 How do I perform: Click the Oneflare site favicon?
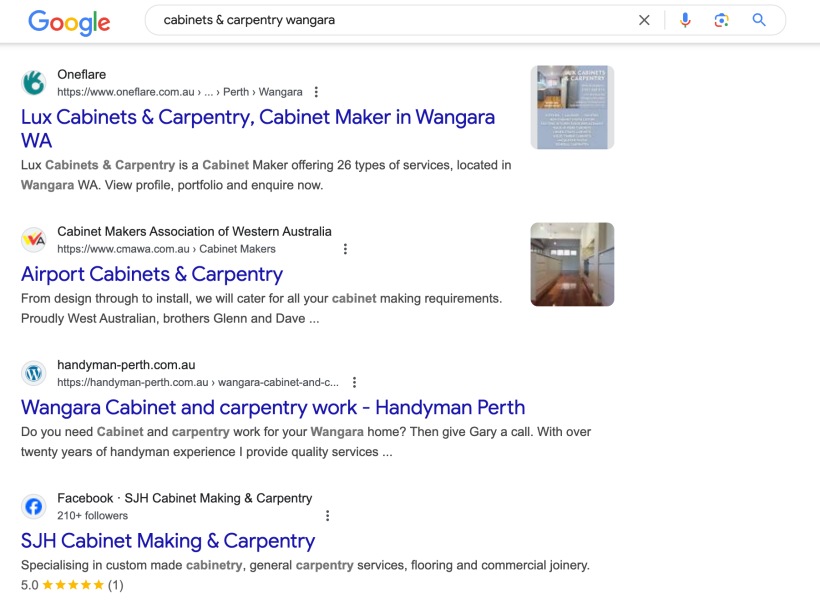(34, 83)
